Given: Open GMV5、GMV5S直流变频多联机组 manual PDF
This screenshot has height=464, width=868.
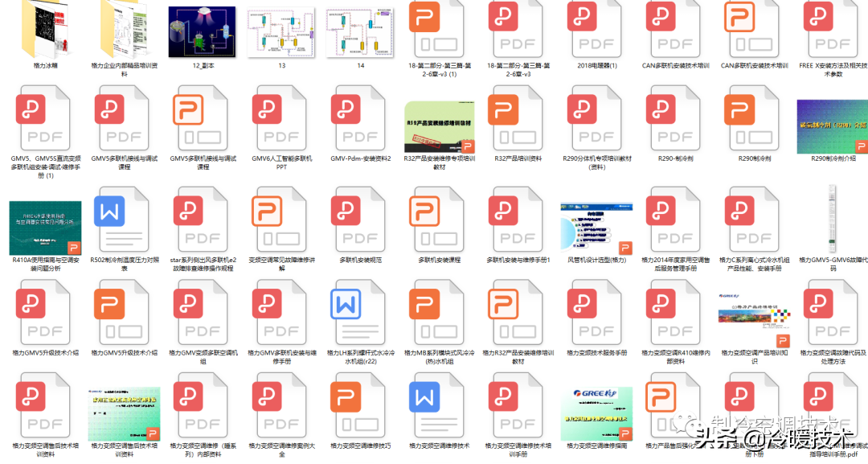Looking at the screenshot, I should [45, 117].
